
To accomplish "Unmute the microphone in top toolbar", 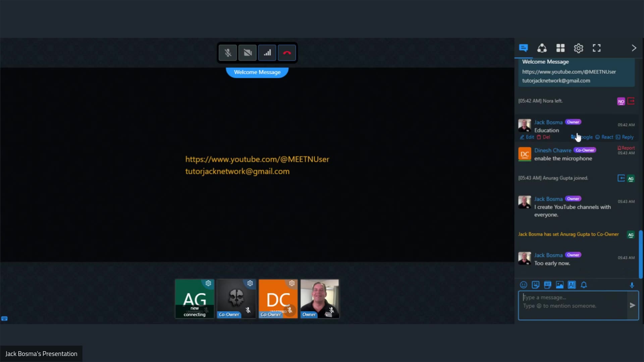I will pyautogui.click(x=228, y=53).
